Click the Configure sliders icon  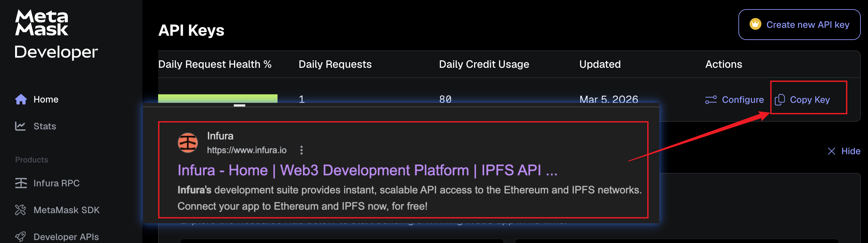[x=711, y=100]
